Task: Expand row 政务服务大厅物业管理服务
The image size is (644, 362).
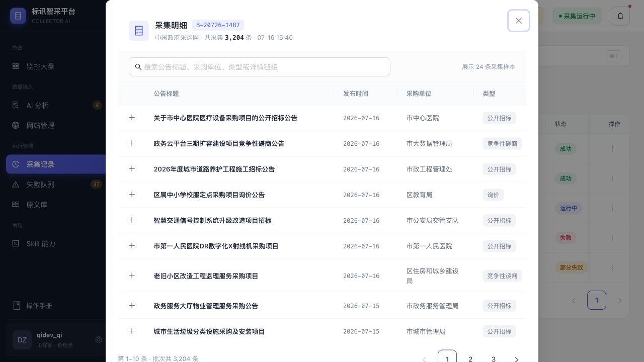Action: pos(132,305)
